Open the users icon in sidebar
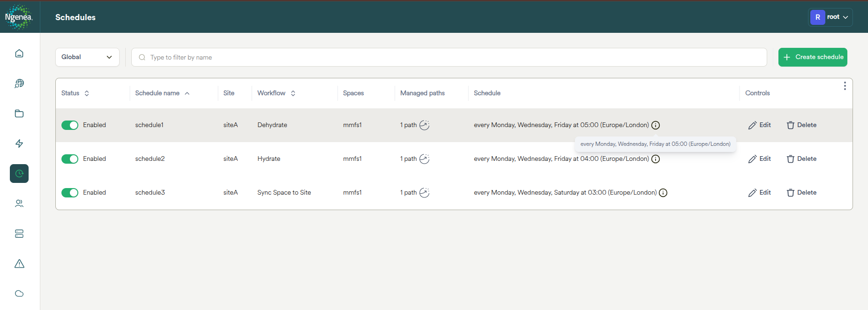Screen dimensions: 868x310 pos(19,204)
